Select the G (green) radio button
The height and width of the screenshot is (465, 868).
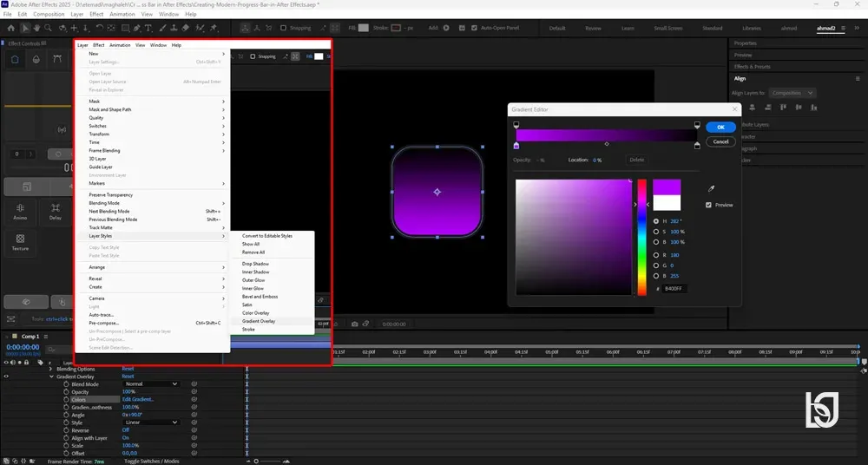pos(656,265)
